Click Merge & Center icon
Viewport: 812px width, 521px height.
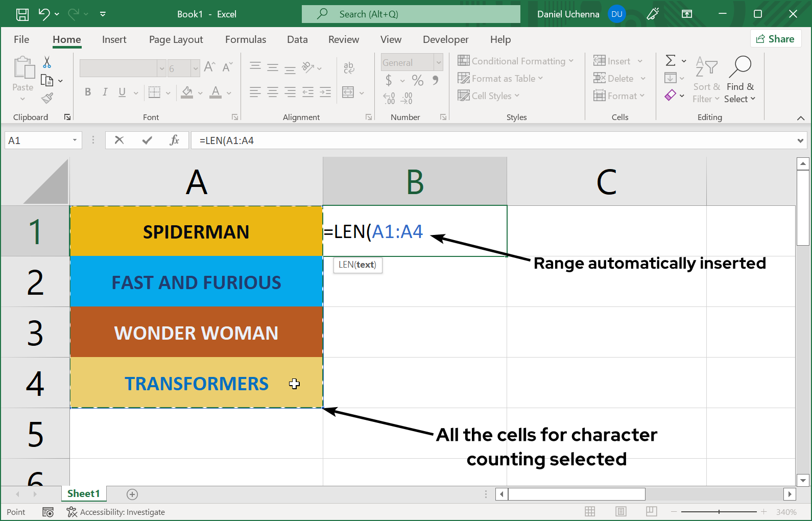pyautogui.click(x=348, y=92)
